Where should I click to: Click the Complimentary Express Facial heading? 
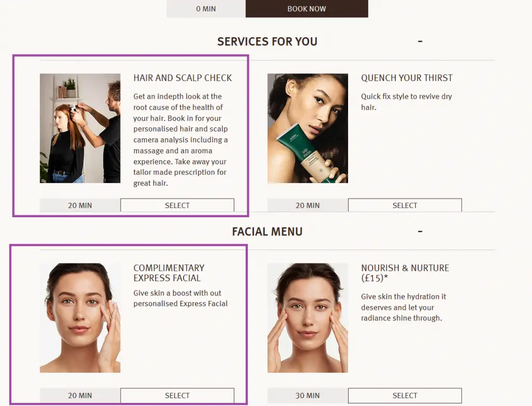[x=169, y=273]
